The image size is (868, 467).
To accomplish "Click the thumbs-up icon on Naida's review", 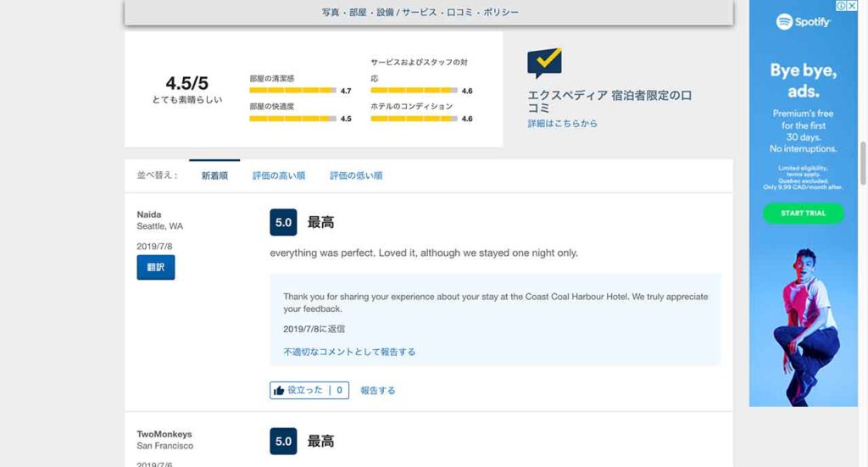I will (x=279, y=391).
